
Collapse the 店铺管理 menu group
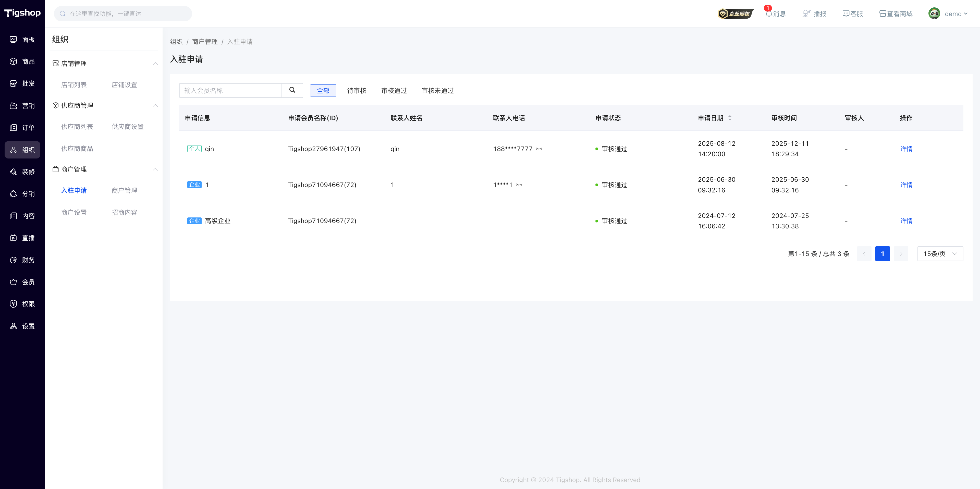155,64
